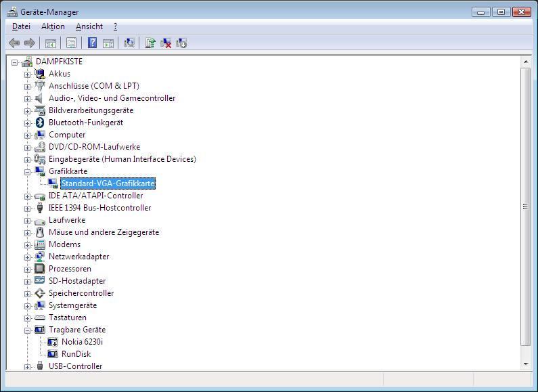This screenshot has width=538, height=392.
Task: Click the chip icon next to Prozessoren
Action: [40, 268]
